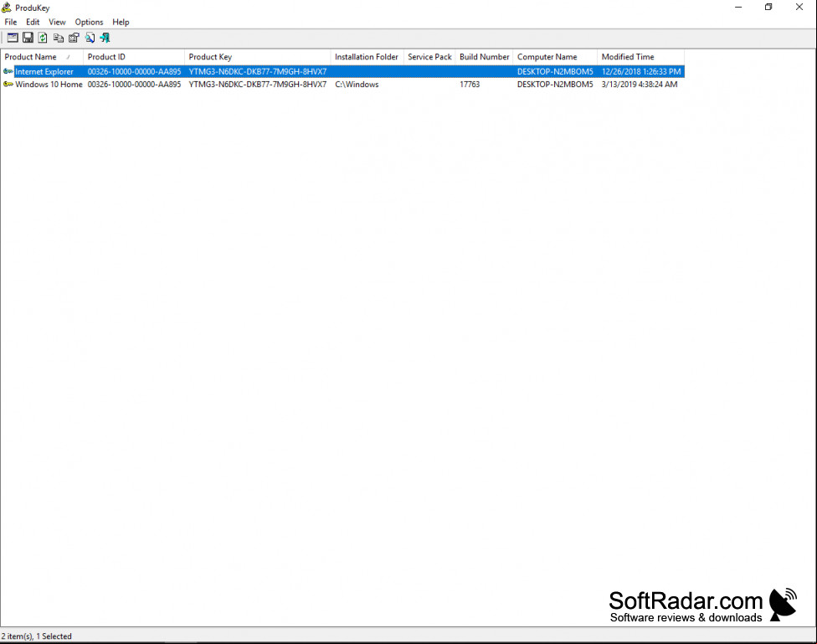Screen dimensions: 817x644
Task: Copy selected items toolbar icon
Action: [x=59, y=38]
